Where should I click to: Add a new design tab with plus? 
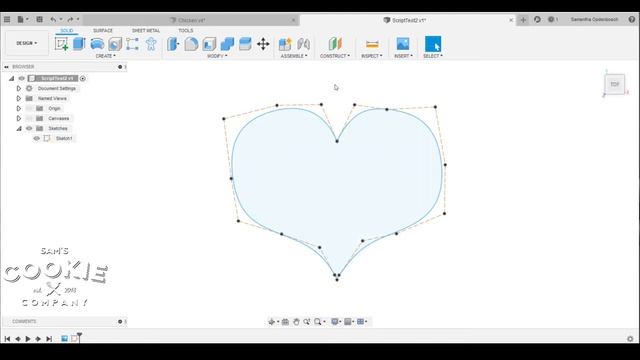coord(523,20)
